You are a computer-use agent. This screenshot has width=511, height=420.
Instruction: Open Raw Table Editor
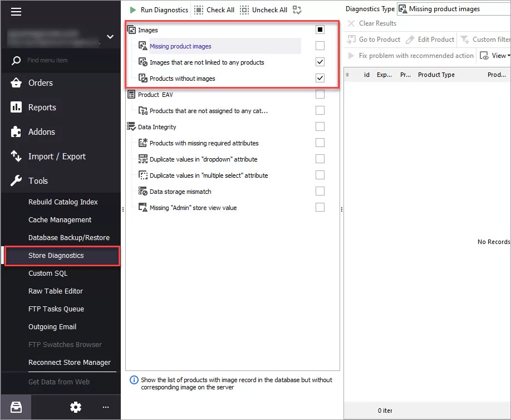click(56, 291)
